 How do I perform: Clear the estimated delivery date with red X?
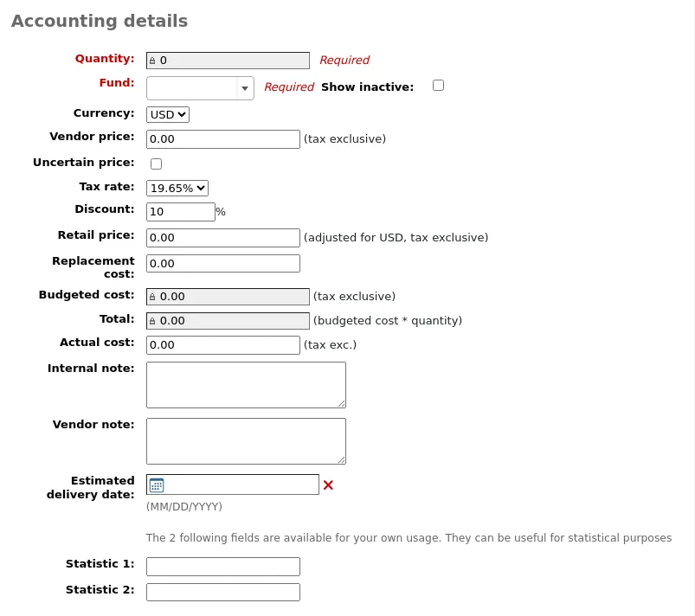tap(328, 485)
